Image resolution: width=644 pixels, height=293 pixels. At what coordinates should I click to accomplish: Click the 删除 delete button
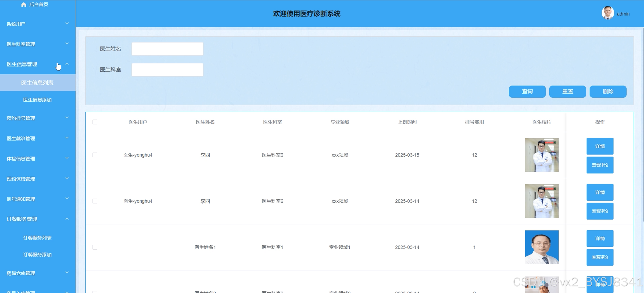pyautogui.click(x=608, y=92)
